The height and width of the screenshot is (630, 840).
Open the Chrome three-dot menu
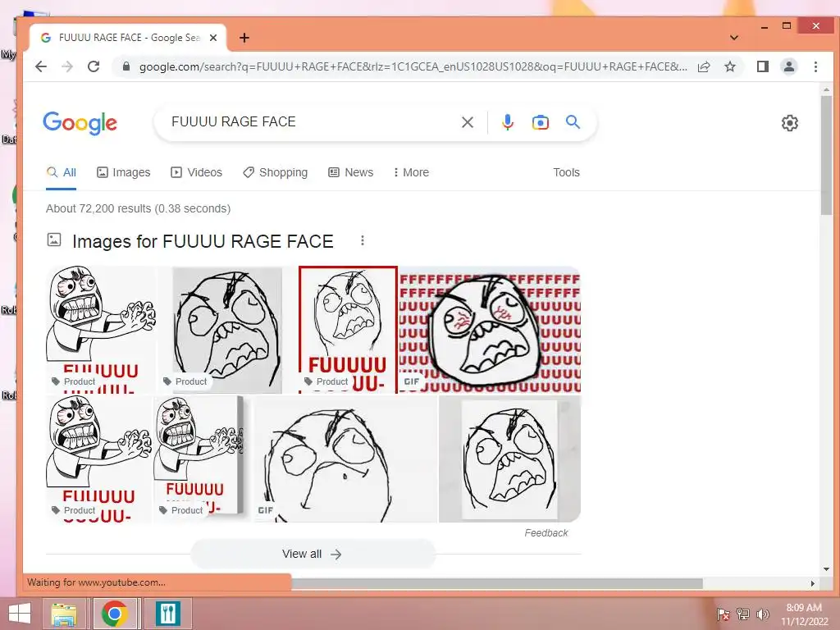coord(815,66)
